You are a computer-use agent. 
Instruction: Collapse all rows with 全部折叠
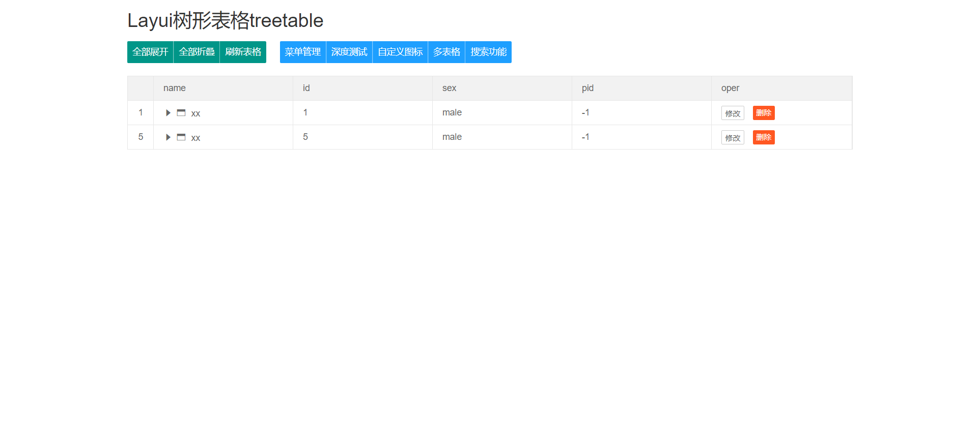pos(197,52)
